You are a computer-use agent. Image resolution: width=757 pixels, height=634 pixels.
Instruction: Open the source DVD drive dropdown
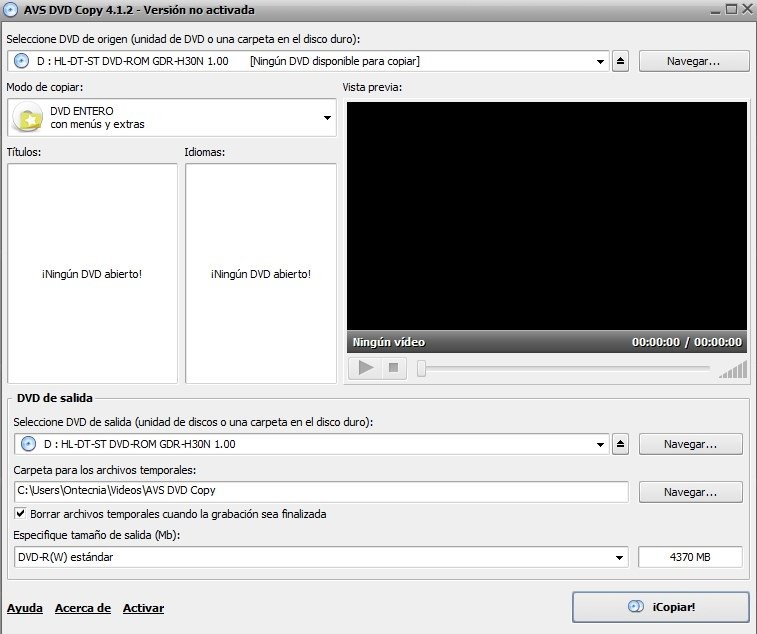click(600, 61)
